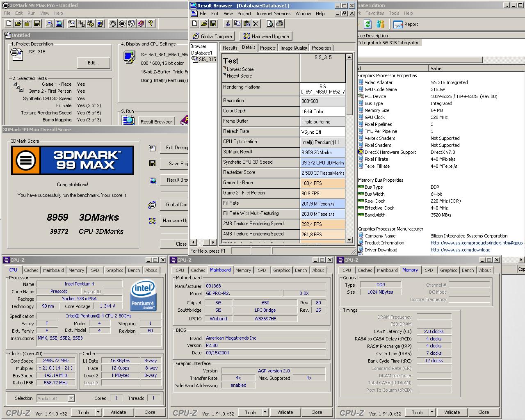Open Tools dropdown arrow in CPU-Z Memory window
Image resolution: width=525 pixels, height=420 pixels.
coord(432,412)
